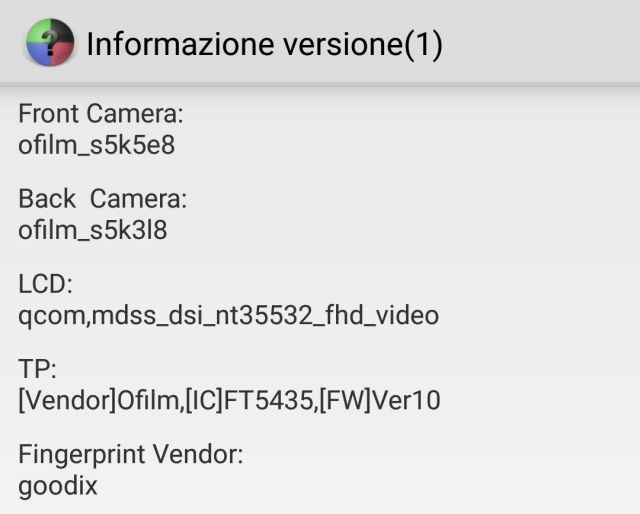This screenshot has height=514, width=640.
Task: Click the word Informazione in the header
Action: coord(180,43)
